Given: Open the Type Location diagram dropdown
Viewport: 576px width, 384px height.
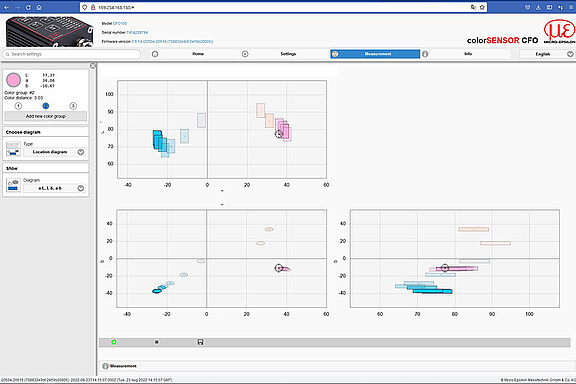Looking at the screenshot, I should (54, 152).
